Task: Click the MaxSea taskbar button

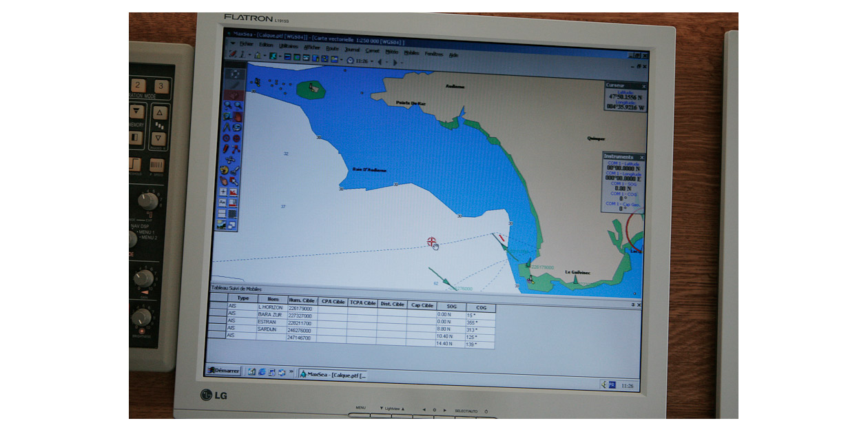Action: pyautogui.click(x=333, y=375)
